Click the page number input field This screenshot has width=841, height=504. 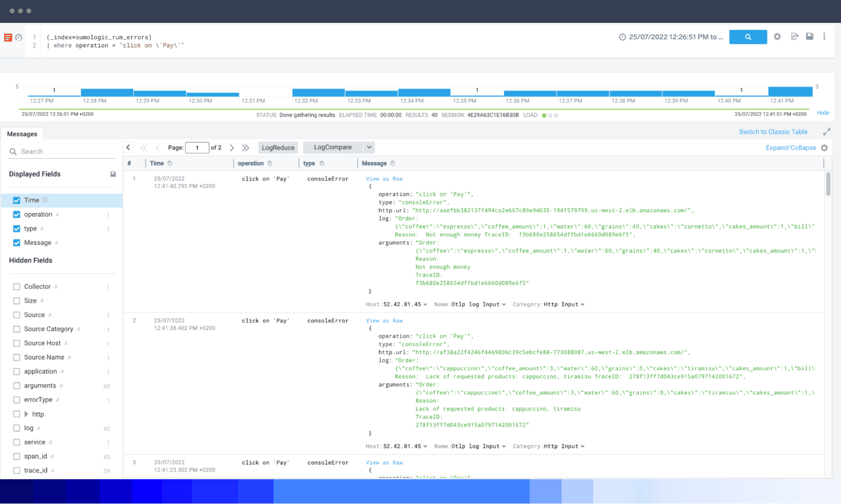tap(197, 148)
